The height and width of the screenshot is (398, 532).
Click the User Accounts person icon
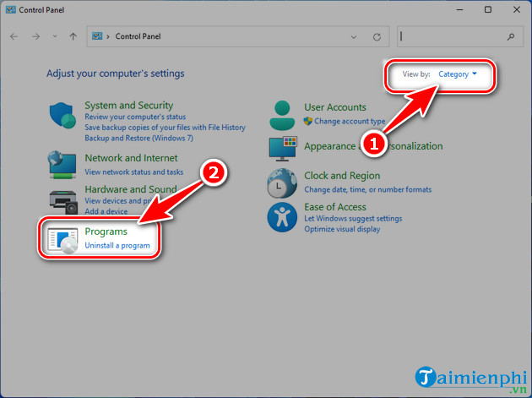pos(282,114)
